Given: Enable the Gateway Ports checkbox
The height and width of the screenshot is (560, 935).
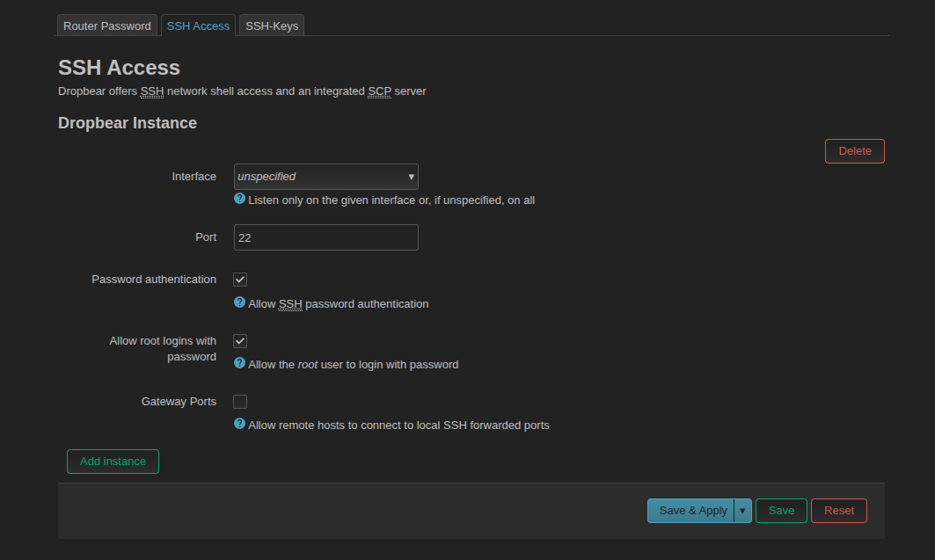Looking at the screenshot, I should (x=240, y=402).
